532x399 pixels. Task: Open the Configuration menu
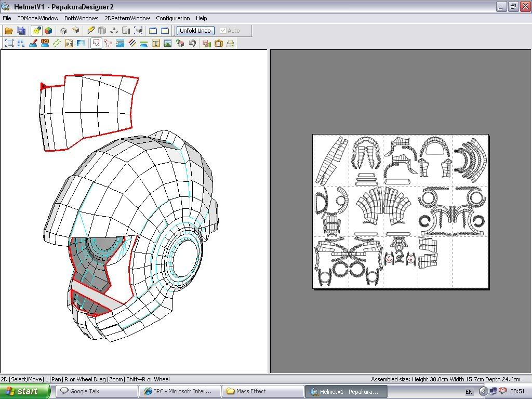172,18
